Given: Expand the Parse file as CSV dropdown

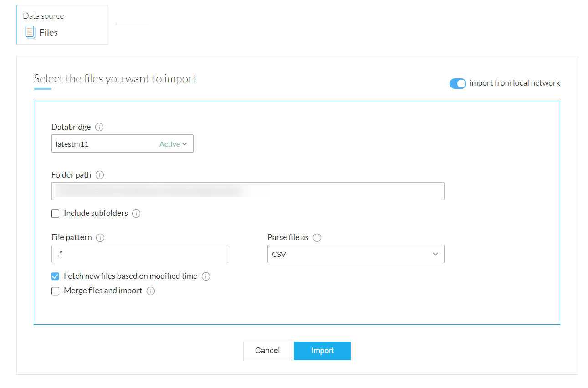Looking at the screenshot, I should click(x=355, y=254).
